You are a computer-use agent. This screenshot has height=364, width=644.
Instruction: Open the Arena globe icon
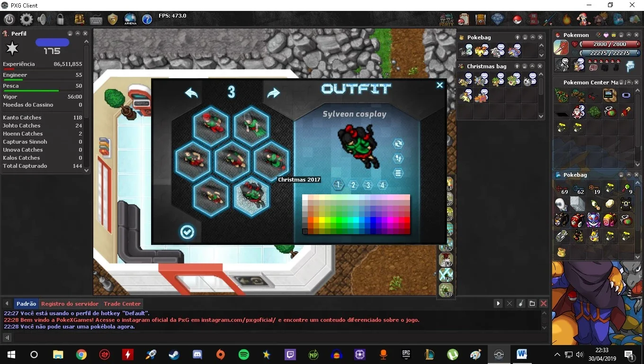coord(130,19)
